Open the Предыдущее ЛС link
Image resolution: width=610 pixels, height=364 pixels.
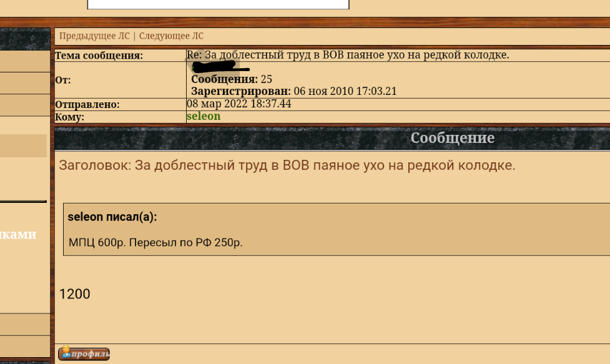point(94,36)
